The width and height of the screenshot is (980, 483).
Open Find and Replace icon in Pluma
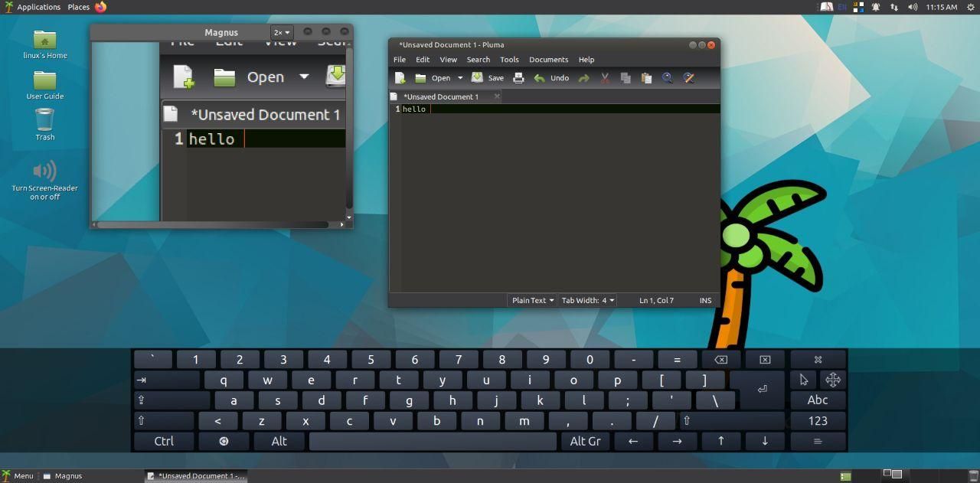(x=688, y=78)
